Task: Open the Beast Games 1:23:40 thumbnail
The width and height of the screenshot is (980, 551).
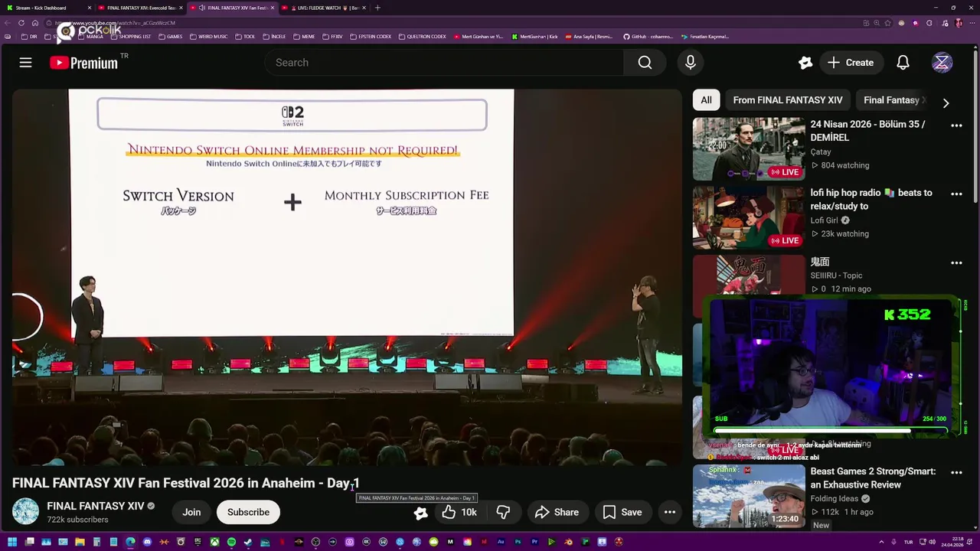Action: click(x=749, y=496)
